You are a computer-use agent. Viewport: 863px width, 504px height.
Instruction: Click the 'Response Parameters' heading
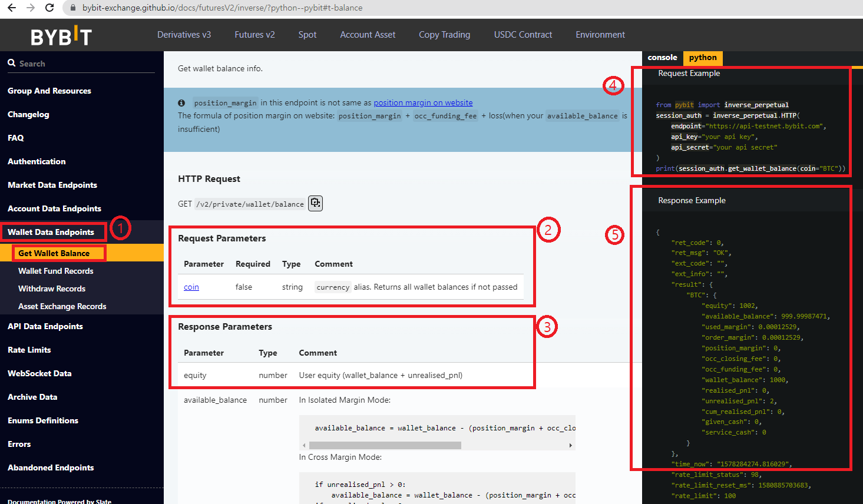pyautogui.click(x=225, y=327)
